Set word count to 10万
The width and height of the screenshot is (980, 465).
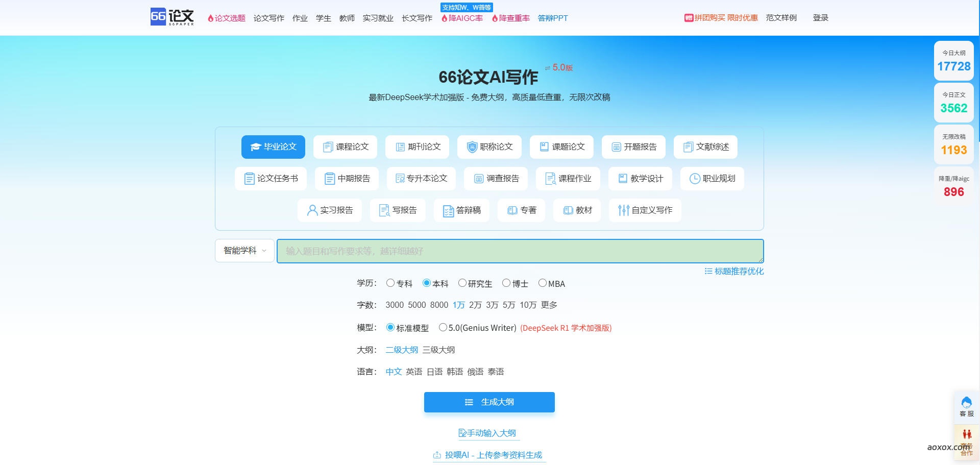pos(528,305)
